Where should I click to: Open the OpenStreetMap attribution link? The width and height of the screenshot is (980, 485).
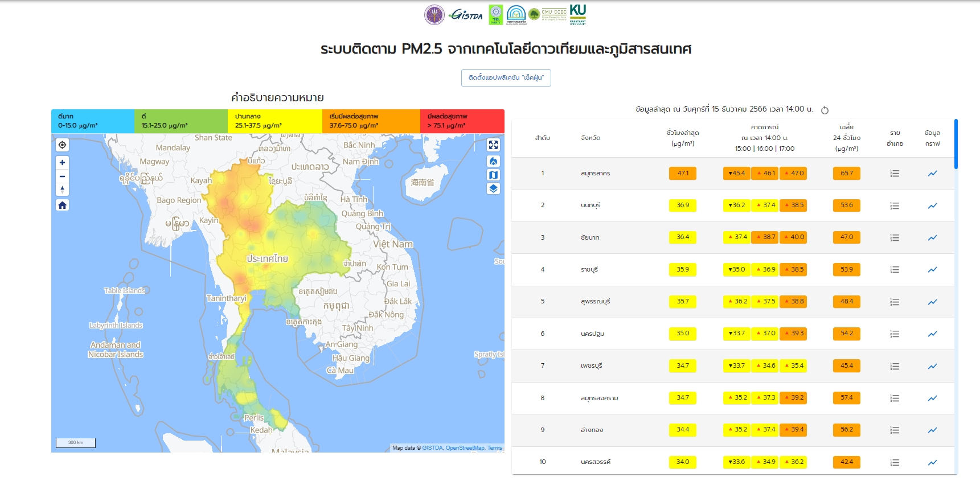point(465,448)
